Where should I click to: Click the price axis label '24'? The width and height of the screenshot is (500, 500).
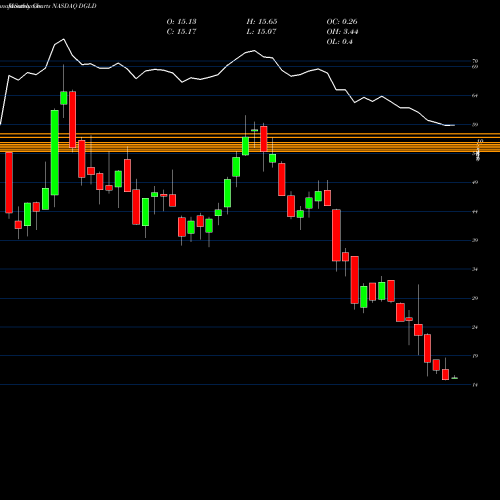click(475, 327)
